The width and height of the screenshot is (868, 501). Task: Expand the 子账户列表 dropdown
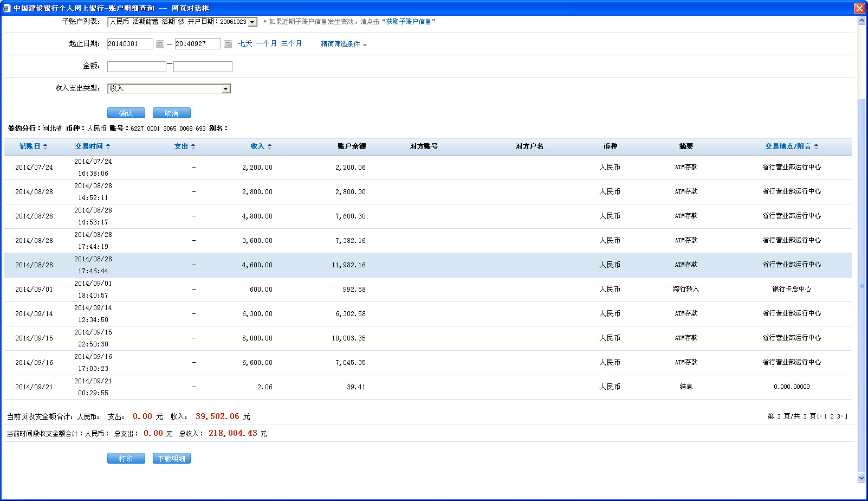pos(252,22)
